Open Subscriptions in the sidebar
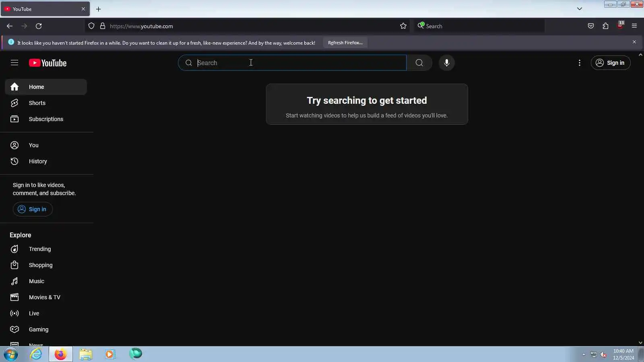Screen dimensions: 644x362 (x=46, y=119)
